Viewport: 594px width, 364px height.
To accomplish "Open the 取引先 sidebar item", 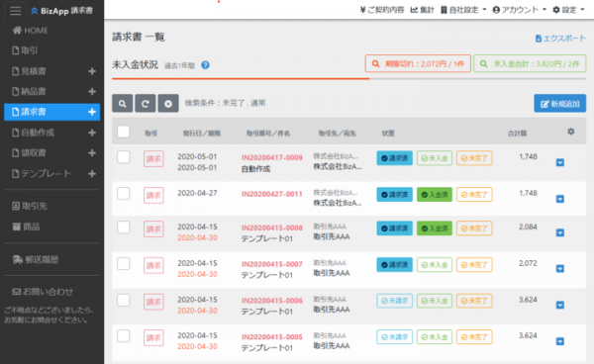I will (x=30, y=206).
